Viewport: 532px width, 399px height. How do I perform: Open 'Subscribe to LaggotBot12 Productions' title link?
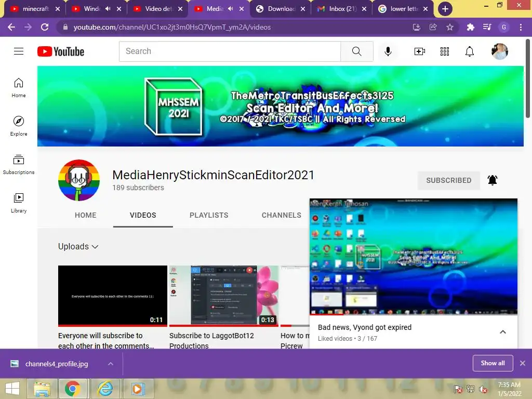point(211,340)
